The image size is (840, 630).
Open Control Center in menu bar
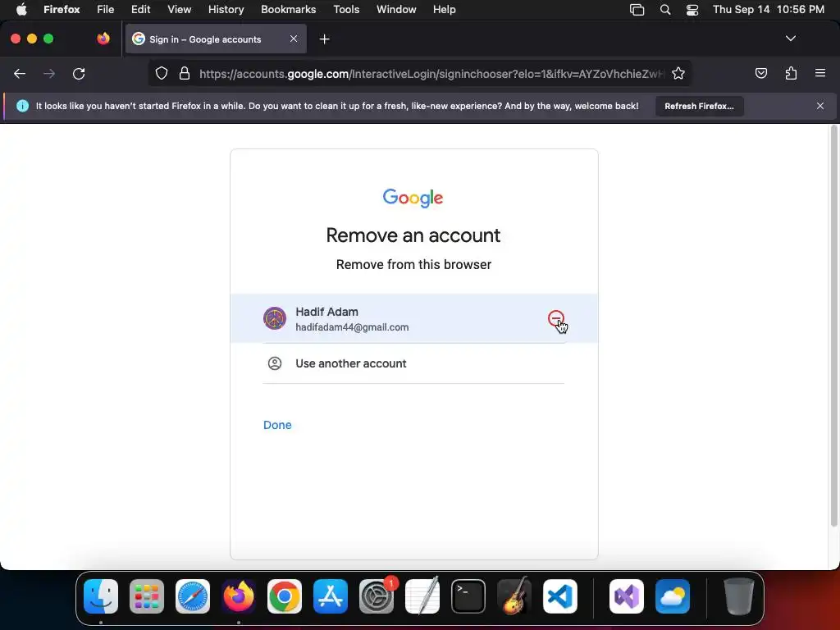coord(692,9)
